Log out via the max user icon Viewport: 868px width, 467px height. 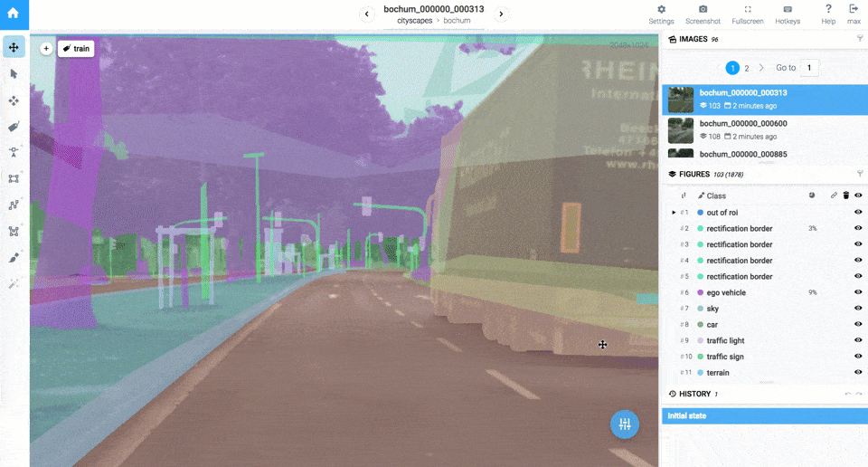click(x=854, y=14)
